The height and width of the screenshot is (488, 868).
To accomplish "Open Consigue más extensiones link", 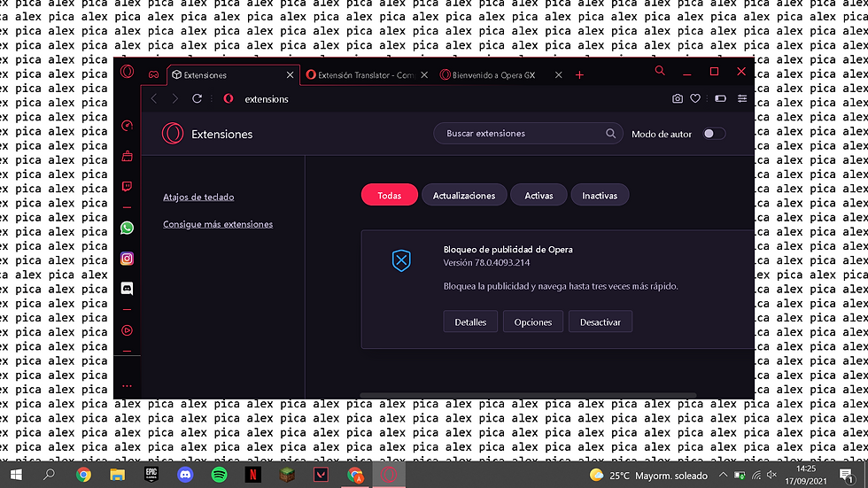I will 218,224.
